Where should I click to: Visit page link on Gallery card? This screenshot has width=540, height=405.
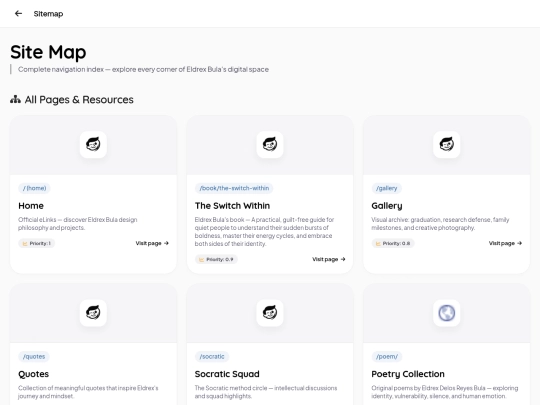coord(505,243)
